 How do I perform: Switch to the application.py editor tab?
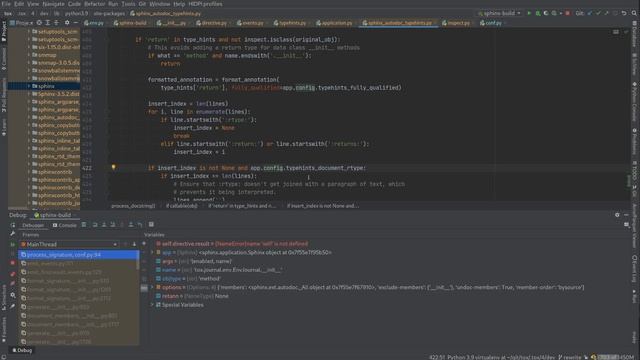pyautogui.click(x=336, y=23)
